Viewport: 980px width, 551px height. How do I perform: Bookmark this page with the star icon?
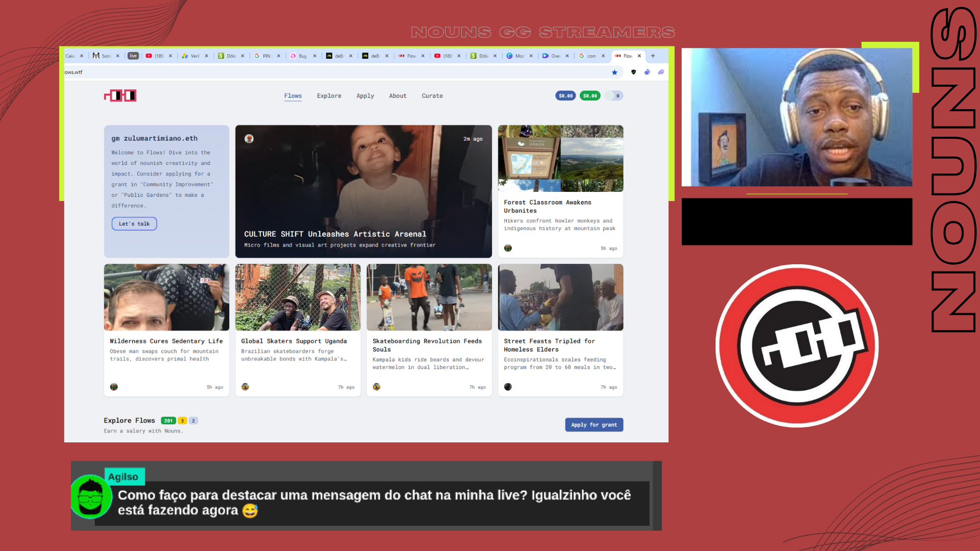(x=615, y=72)
